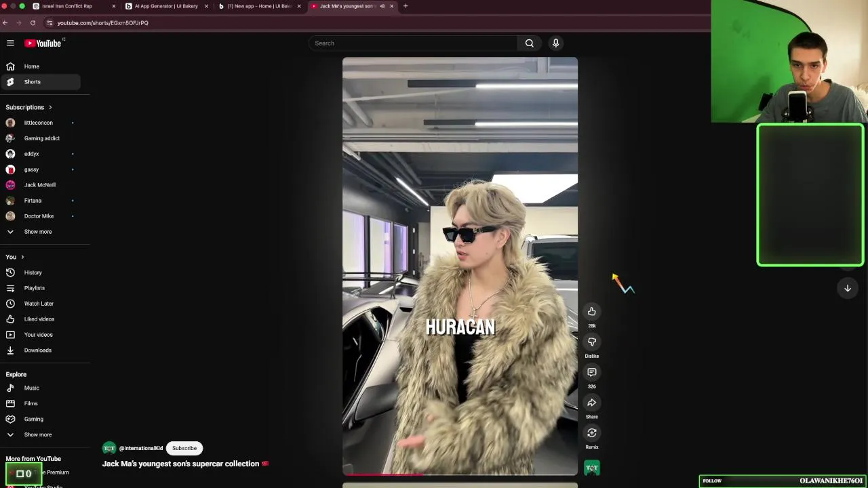Open Jack McNeill channel

(41, 185)
